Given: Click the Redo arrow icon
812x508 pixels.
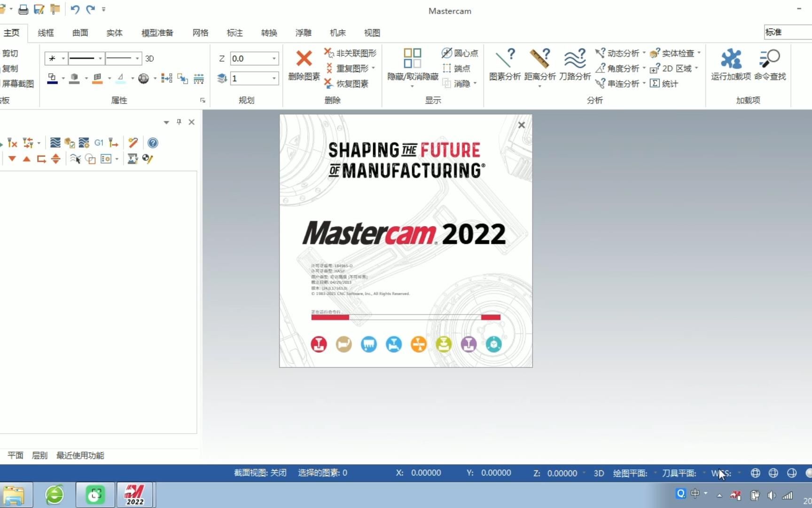Looking at the screenshot, I should (90, 9).
